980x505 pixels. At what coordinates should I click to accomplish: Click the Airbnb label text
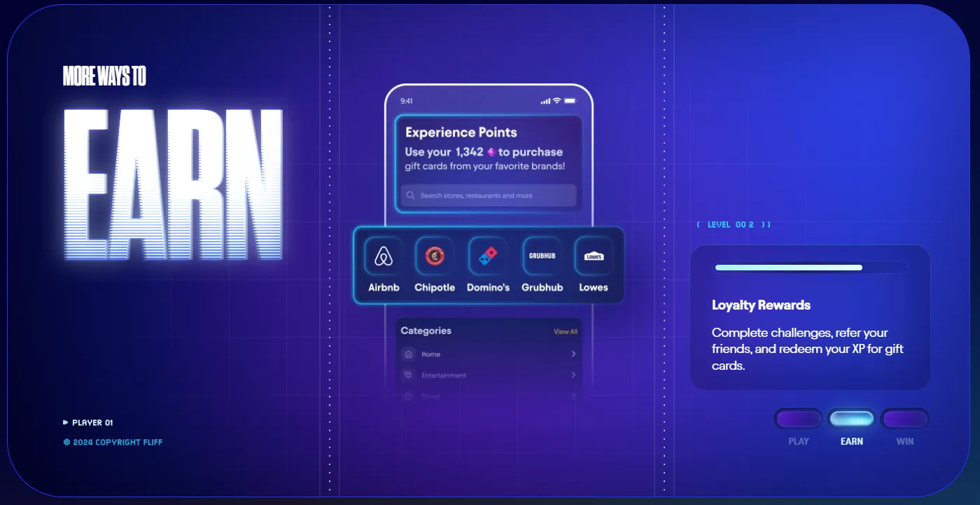tap(384, 287)
